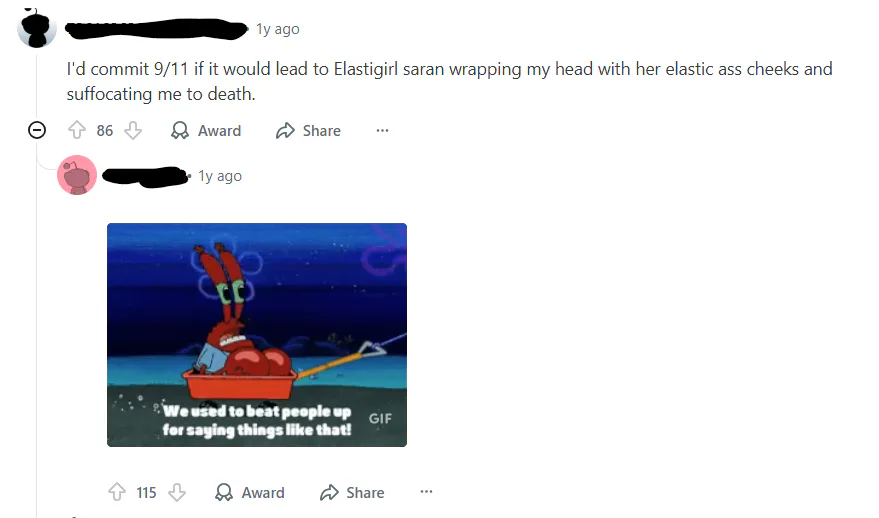Open the redacted username of top commenter
879x518 pixels.
[x=156, y=28]
